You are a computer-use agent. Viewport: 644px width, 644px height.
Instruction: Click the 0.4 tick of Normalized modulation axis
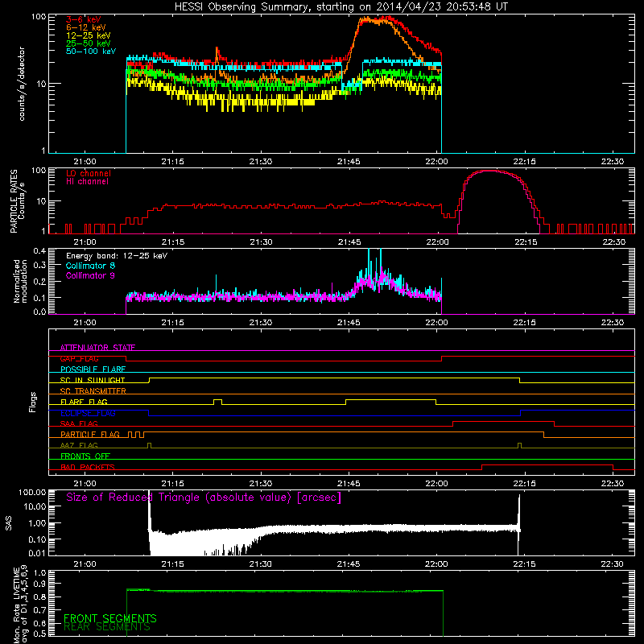[x=39, y=250]
